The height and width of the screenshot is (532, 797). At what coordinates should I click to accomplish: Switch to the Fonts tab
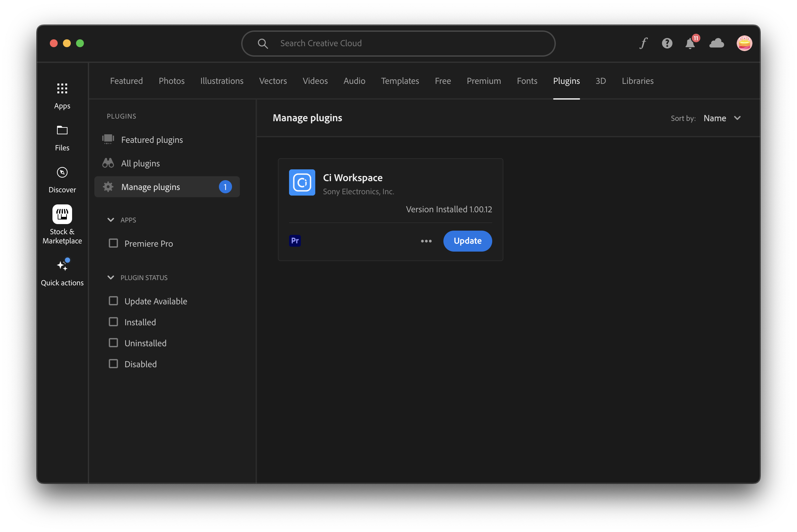tap(527, 81)
